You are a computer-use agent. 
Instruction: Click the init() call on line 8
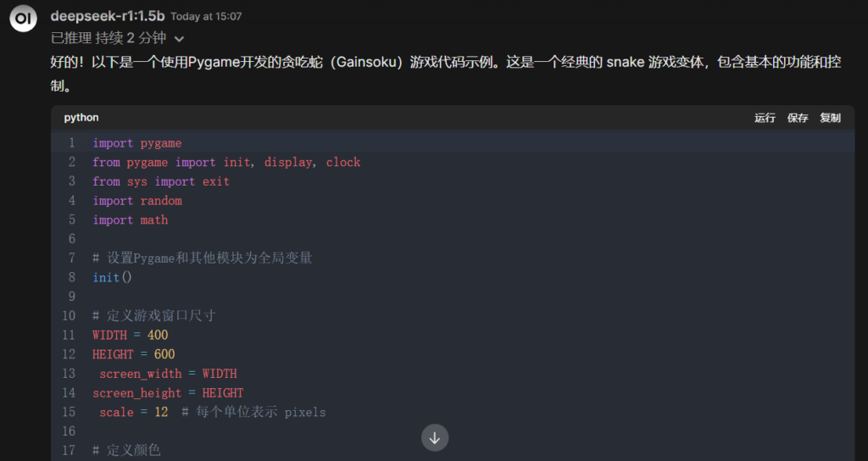[113, 277]
